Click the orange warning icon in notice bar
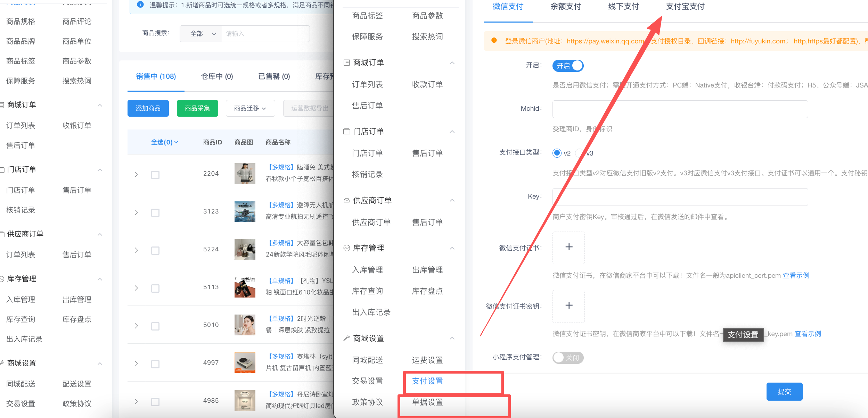Image resolution: width=868 pixels, height=418 pixels. coord(494,41)
